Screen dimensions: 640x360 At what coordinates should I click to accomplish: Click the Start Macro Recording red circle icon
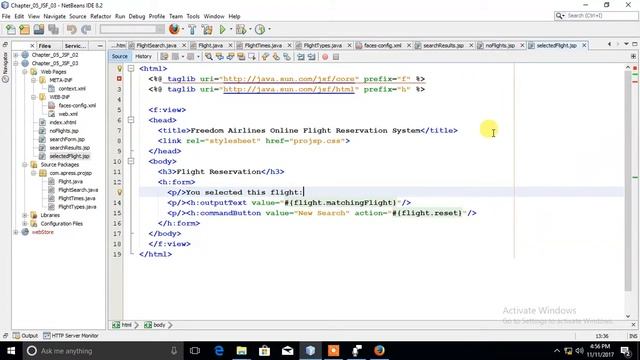point(325,57)
